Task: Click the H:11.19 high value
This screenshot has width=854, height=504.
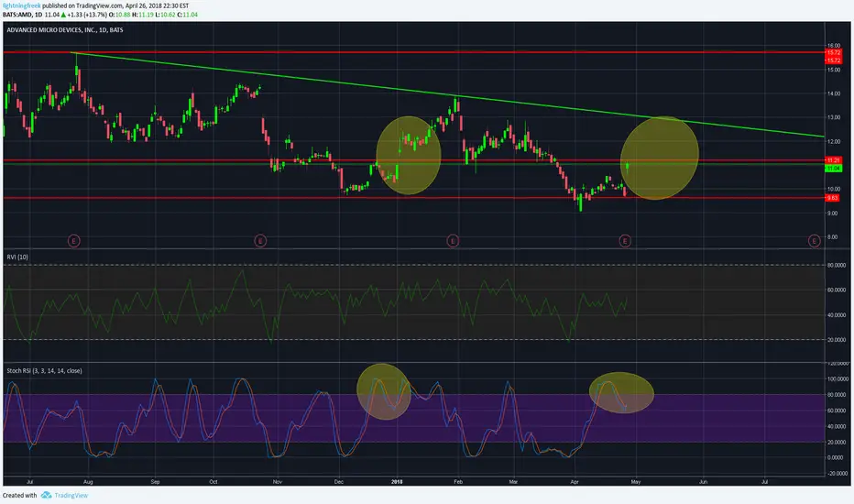Action: tap(143, 15)
